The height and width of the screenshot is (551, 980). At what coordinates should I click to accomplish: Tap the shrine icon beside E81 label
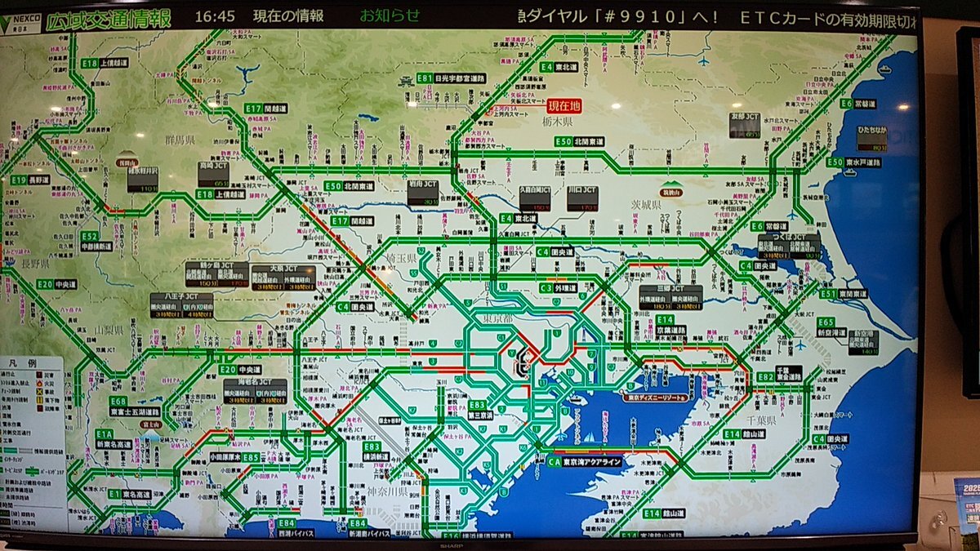pyautogui.click(x=407, y=81)
